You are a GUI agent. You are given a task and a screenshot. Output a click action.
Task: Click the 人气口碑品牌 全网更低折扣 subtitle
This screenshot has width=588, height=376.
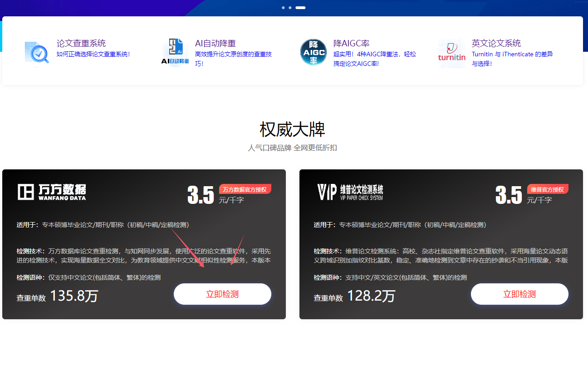point(293,148)
